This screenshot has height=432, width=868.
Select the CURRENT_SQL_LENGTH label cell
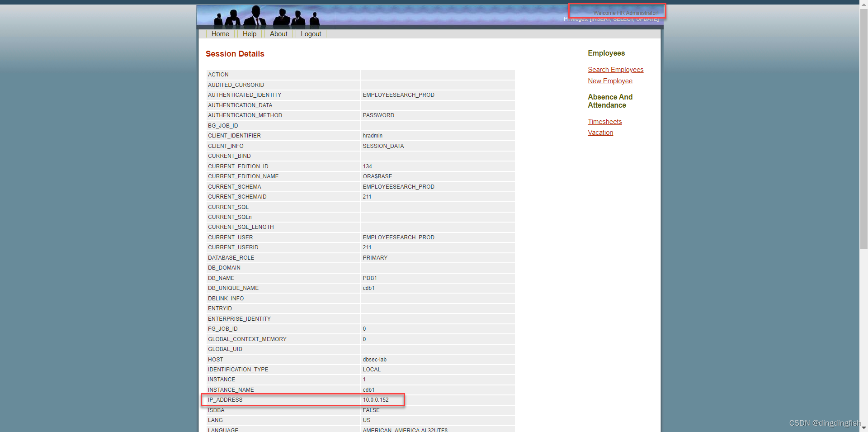[283, 227]
